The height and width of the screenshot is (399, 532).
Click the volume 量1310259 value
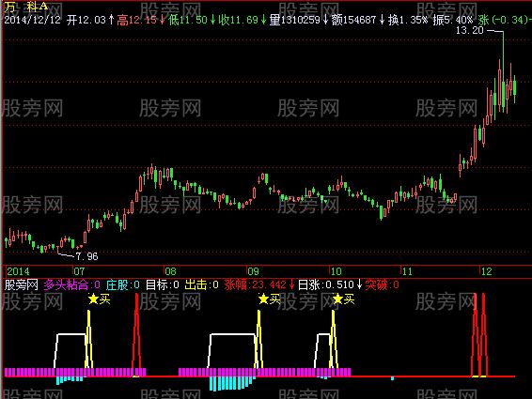coord(295,20)
